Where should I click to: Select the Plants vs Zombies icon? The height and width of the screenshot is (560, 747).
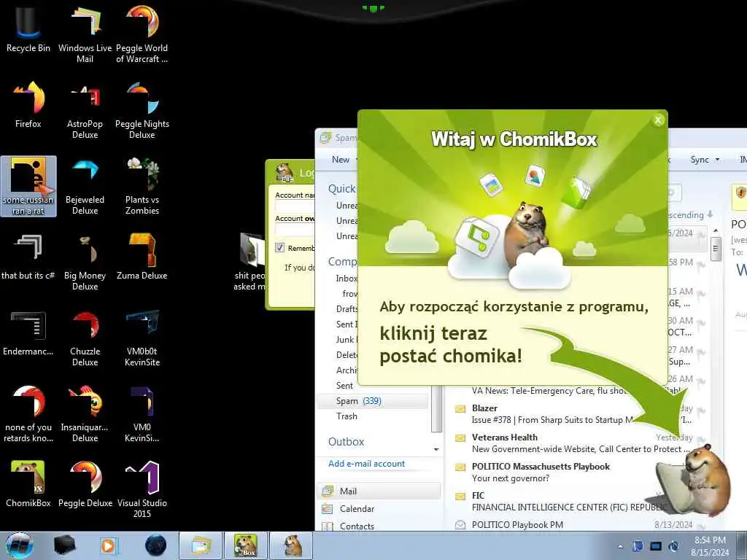click(142, 186)
